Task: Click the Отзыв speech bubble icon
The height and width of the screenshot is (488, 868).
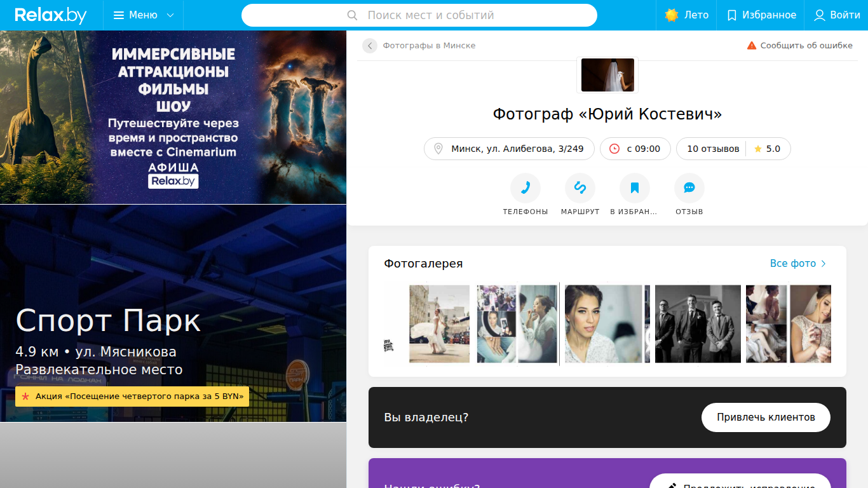Action: 689,188
